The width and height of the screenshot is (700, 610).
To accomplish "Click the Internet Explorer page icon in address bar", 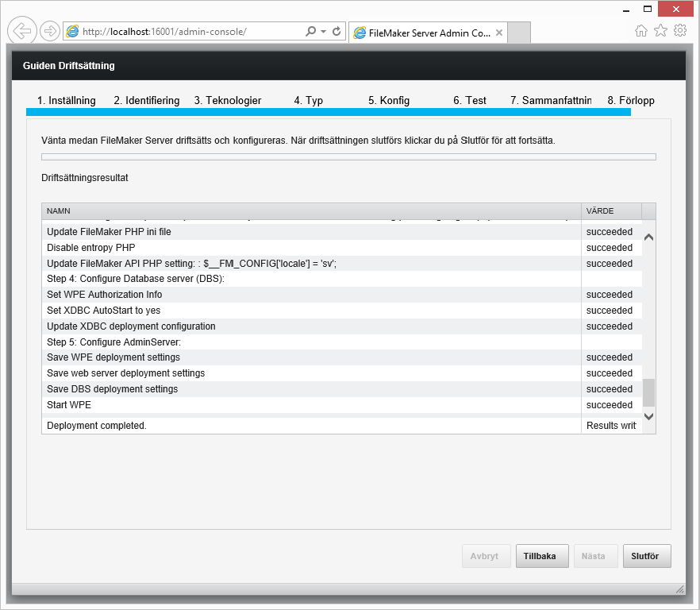I will (x=72, y=31).
